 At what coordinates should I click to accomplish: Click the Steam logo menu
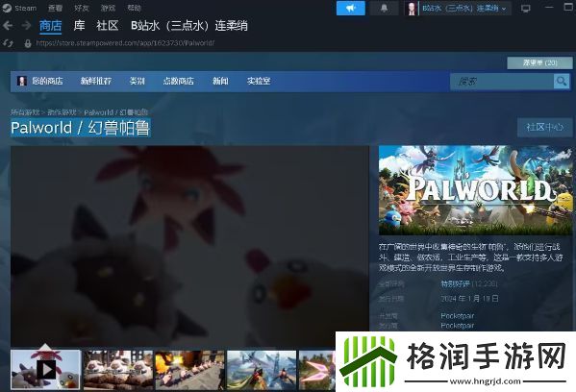(19, 8)
